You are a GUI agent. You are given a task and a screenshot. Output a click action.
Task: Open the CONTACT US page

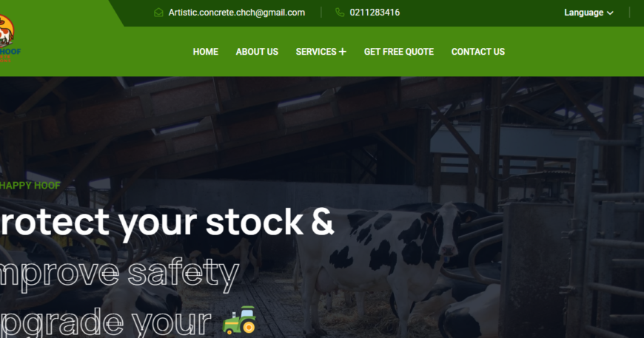478,52
